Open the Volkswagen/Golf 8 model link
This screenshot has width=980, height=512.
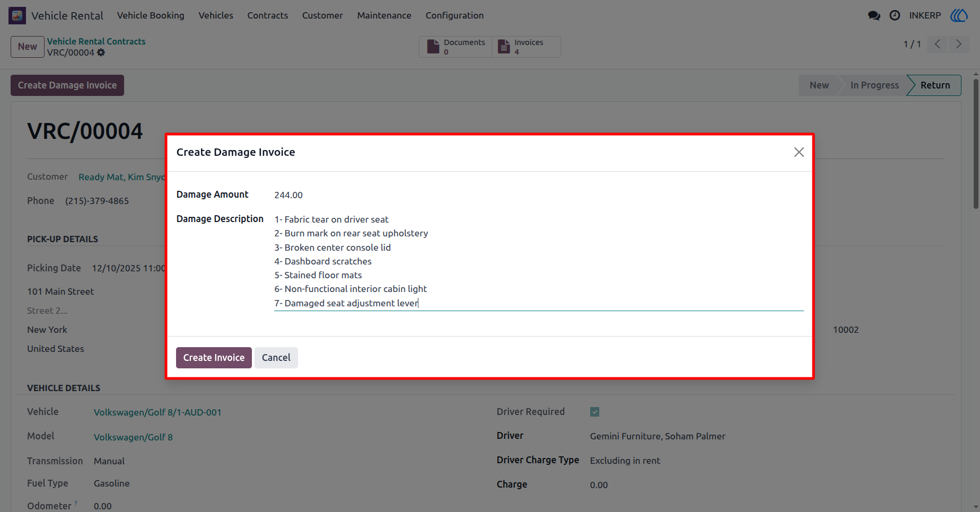coord(133,437)
